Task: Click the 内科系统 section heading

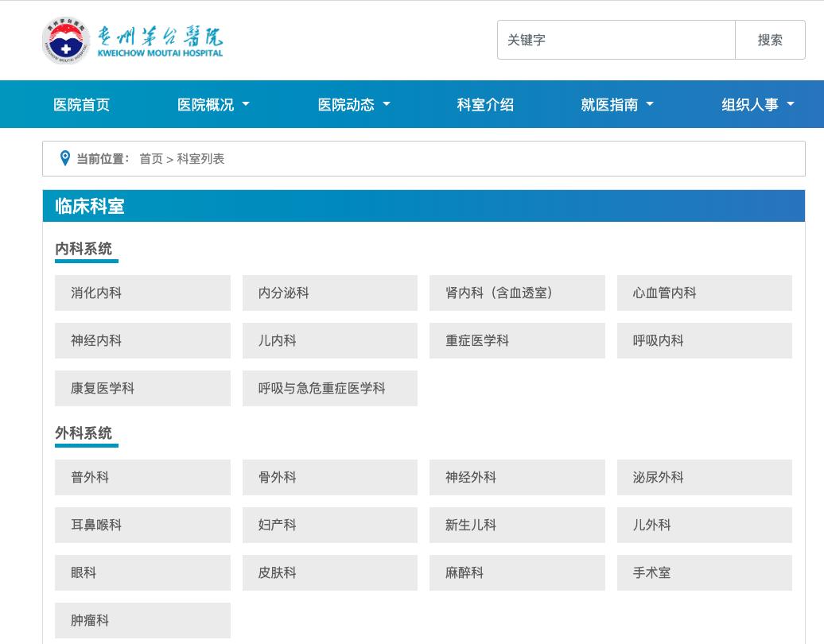Action: tap(84, 249)
